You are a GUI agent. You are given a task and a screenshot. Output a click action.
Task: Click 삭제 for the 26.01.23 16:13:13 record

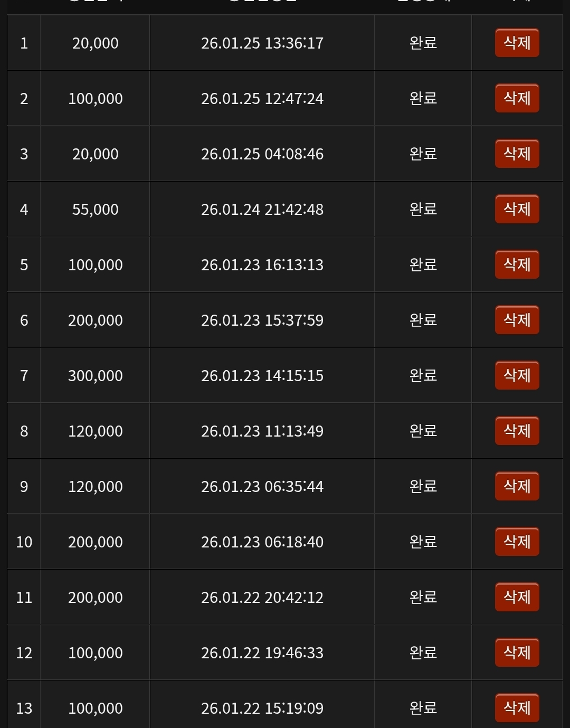click(x=517, y=264)
